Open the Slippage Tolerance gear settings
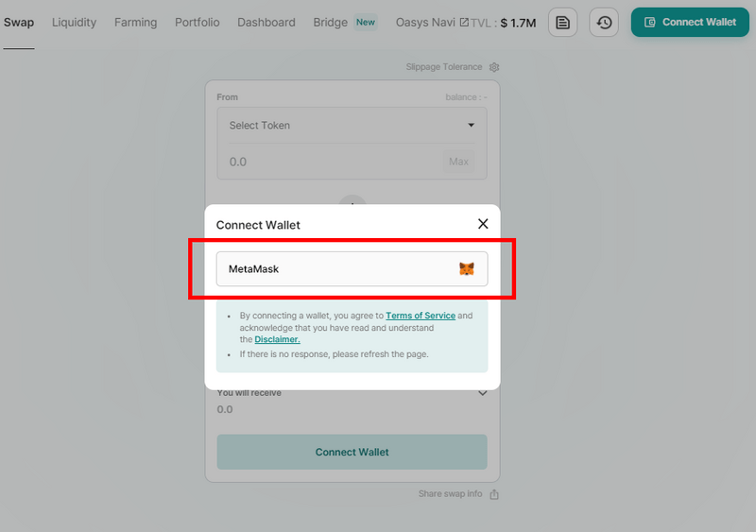Image resolution: width=756 pixels, height=532 pixels. 494,67
